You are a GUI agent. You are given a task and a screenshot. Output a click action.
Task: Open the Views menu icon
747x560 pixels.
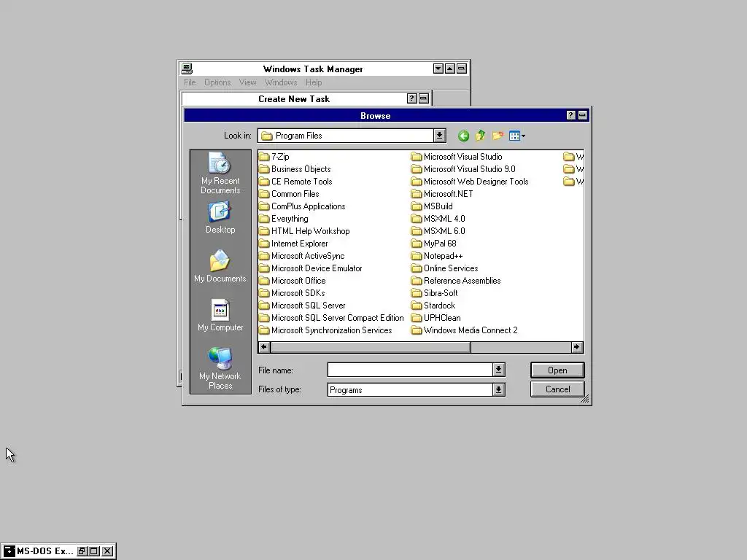pos(517,136)
